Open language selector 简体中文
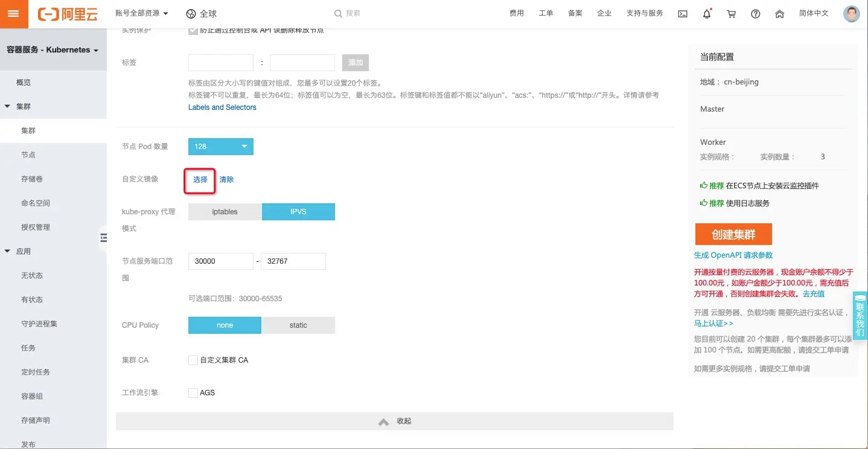The image size is (868, 449). click(814, 13)
